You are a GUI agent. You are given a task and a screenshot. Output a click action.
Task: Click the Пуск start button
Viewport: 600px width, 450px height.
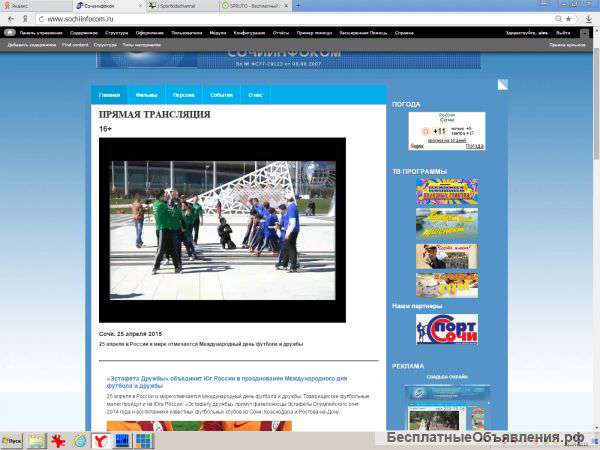click(12, 441)
